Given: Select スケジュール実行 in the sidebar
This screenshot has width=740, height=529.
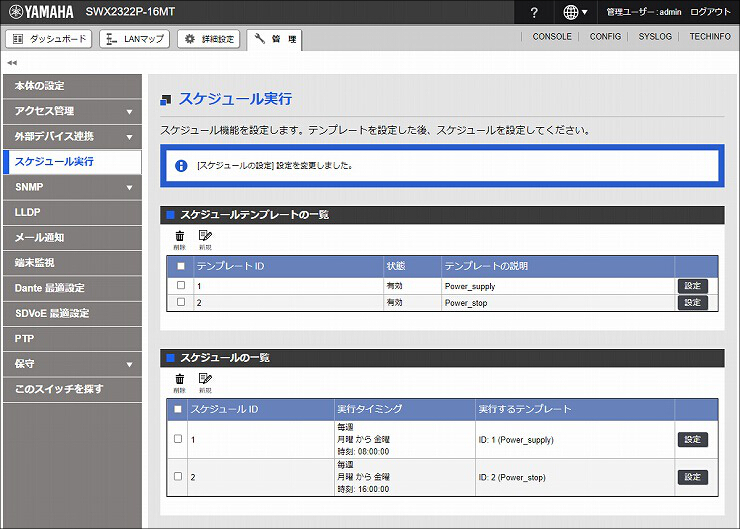Looking at the screenshot, I should pyautogui.click(x=72, y=162).
